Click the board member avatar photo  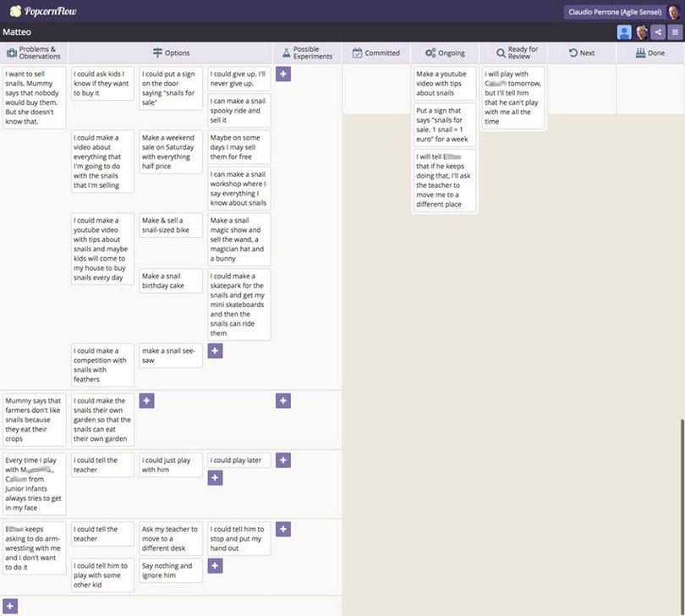(x=641, y=32)
